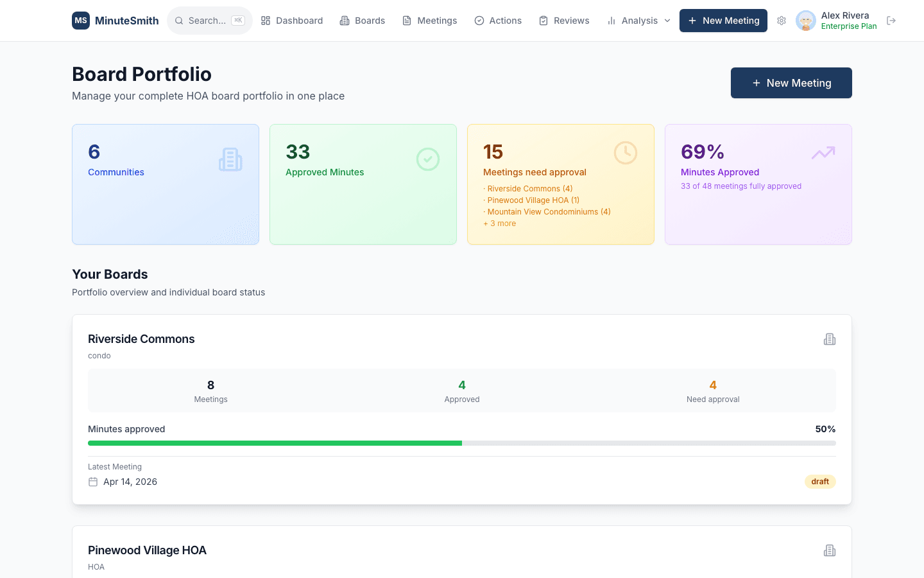Click the New Meeting button
924x578 pixels.
pos(791,82)
